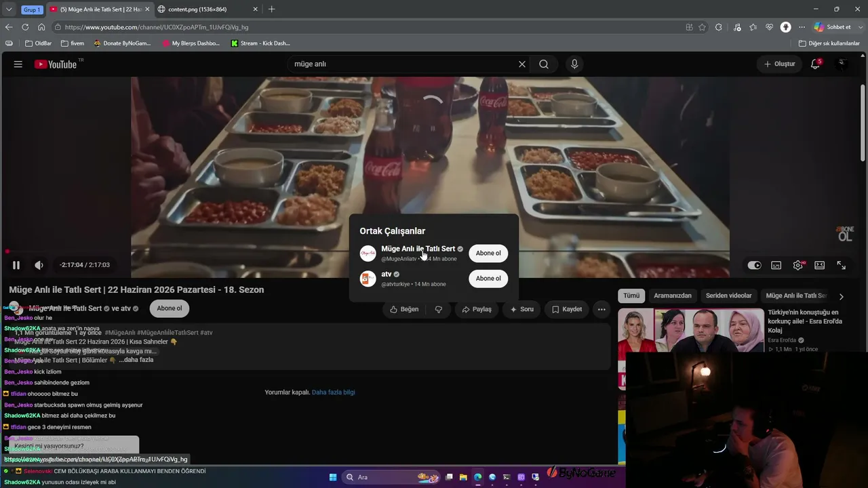Toggle the autoplay switch
Viewport: 868px width, 488px height.
click(x=754, y=265)
